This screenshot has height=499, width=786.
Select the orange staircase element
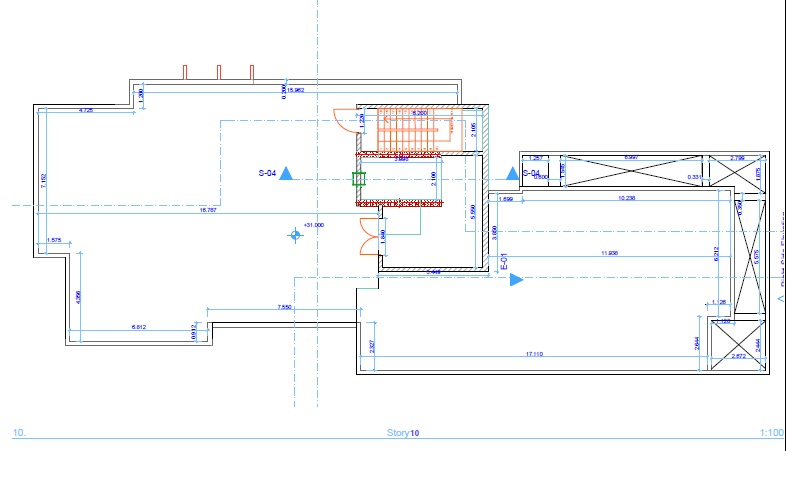415,128
